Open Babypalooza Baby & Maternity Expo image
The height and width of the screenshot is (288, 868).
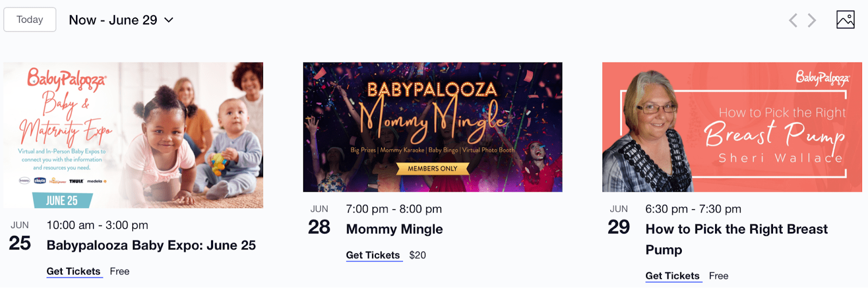pos(133,135)
